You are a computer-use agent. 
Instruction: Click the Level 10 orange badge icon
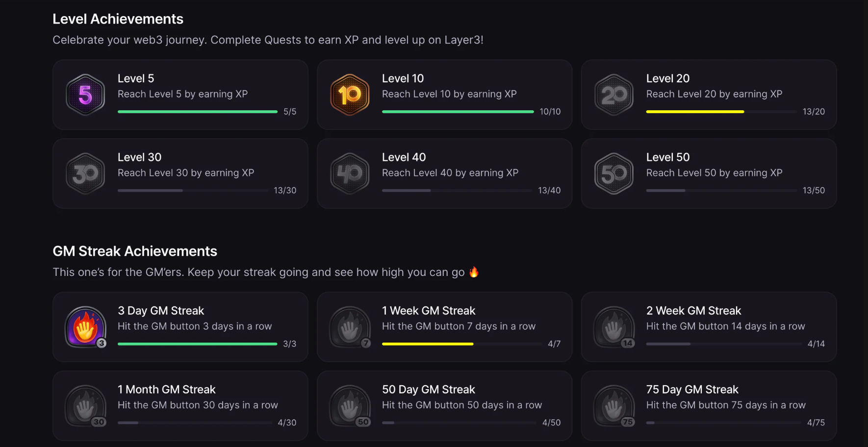350,95
